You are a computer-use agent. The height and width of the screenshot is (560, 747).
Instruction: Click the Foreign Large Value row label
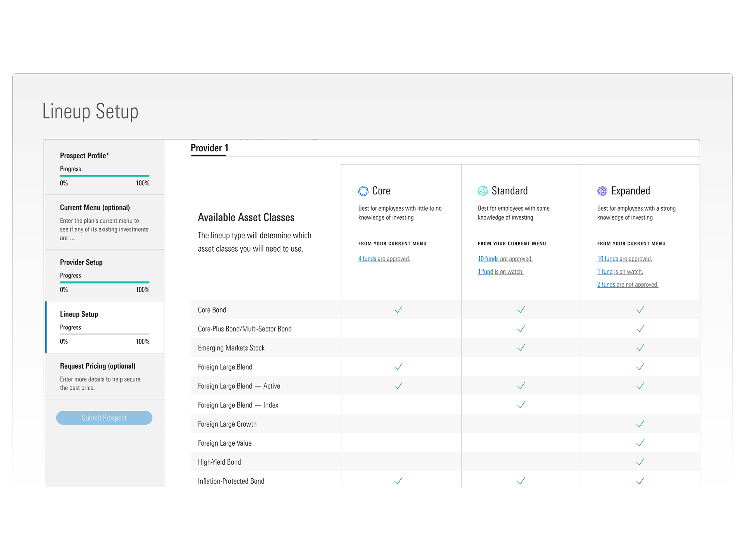coord(224,443)
